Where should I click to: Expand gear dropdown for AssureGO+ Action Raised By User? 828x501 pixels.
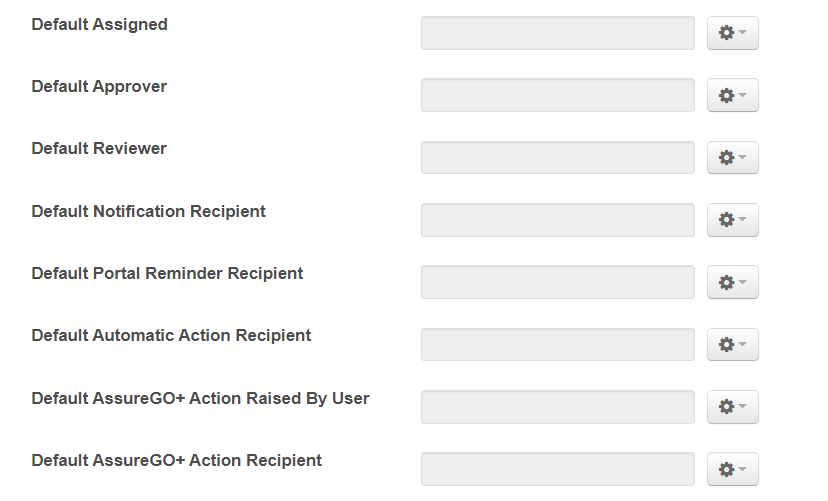732,407
